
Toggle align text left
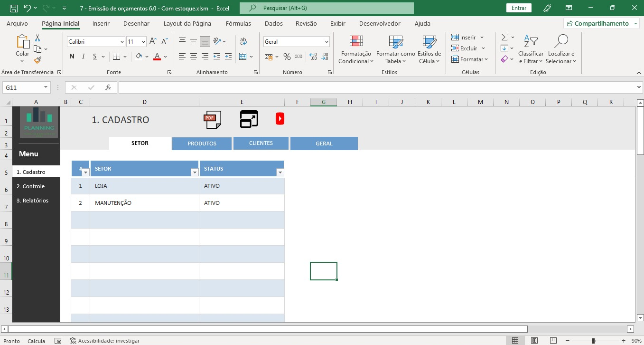182,57
